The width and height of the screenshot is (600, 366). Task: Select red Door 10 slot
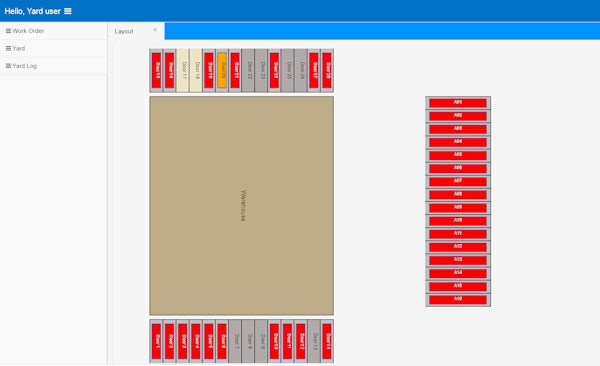(274, 341)
